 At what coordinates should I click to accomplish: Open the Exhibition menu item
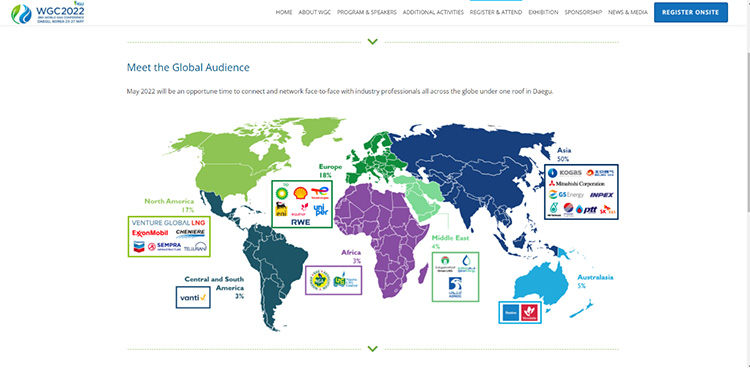[x=543, y=12]
